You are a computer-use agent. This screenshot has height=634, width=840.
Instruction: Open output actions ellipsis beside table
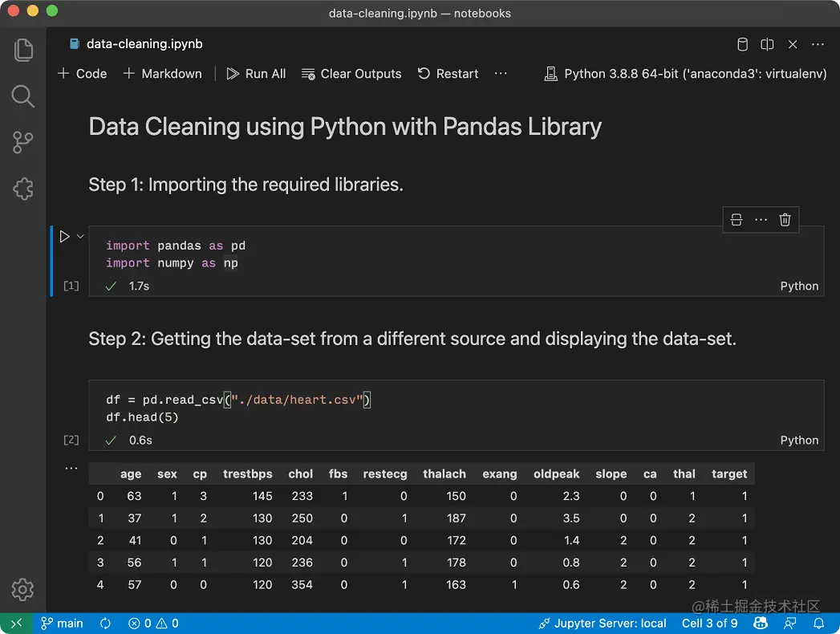pyautogui.click(x=71, y=468)
